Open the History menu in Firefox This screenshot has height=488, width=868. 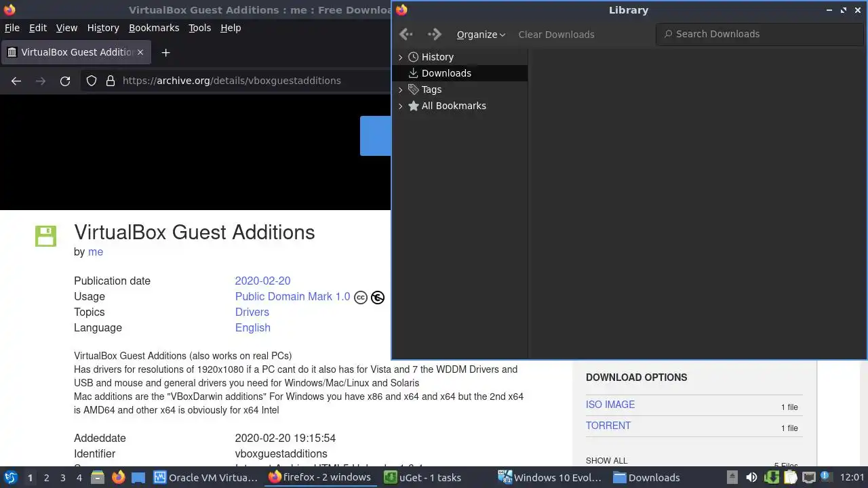click(103, 28)
